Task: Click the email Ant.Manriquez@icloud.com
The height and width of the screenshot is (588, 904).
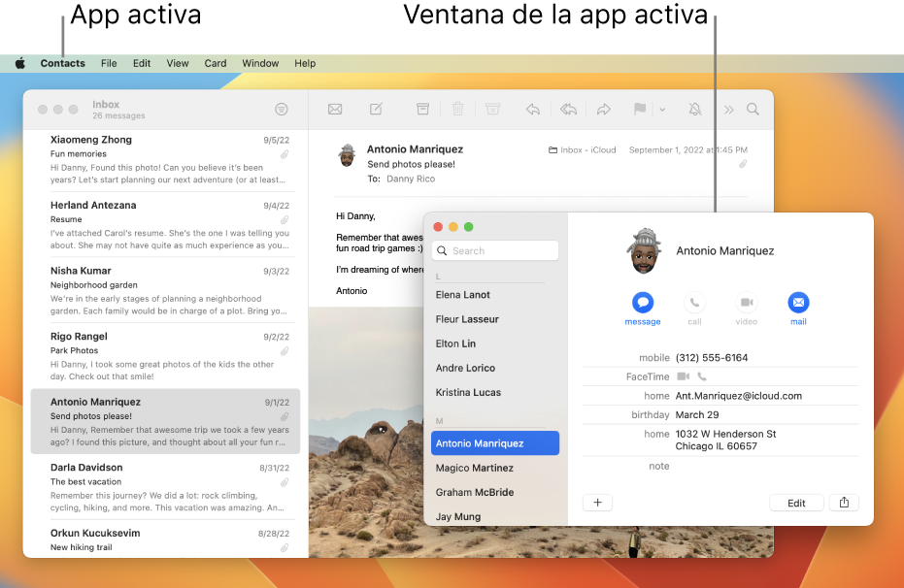Action: click(739, 396)
